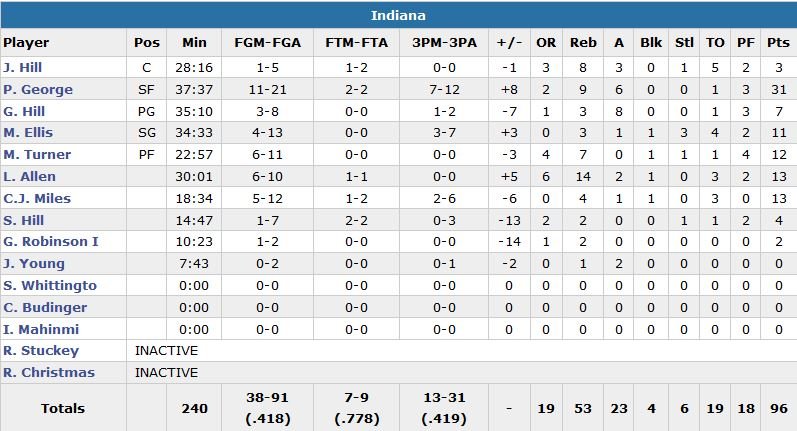
Task: Open P. George player link
Action: 38,89
